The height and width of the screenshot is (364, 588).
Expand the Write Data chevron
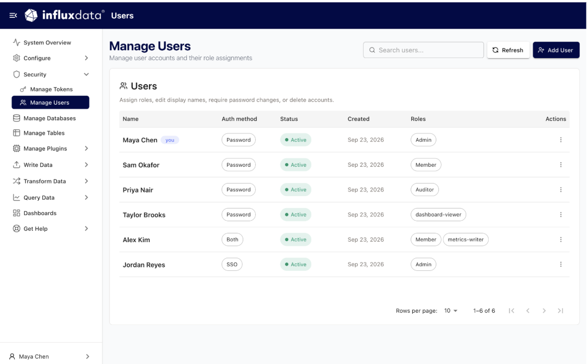click(86, 165)
